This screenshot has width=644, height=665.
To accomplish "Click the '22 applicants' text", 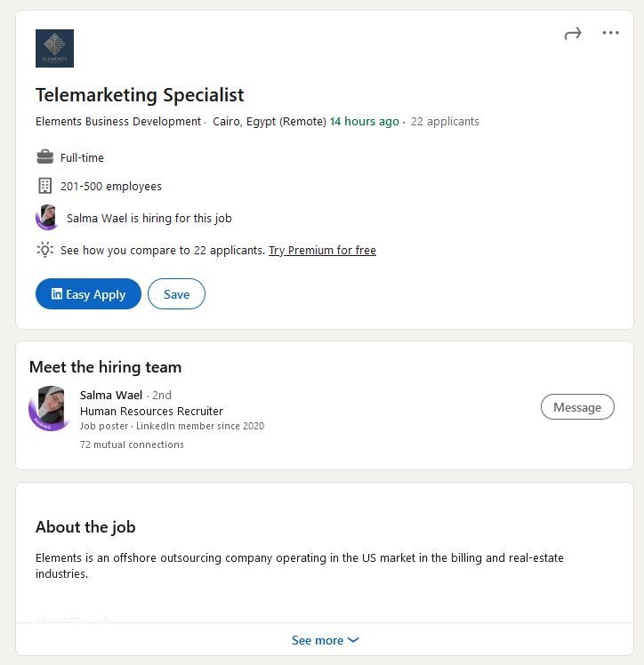I will click(445, 122).
